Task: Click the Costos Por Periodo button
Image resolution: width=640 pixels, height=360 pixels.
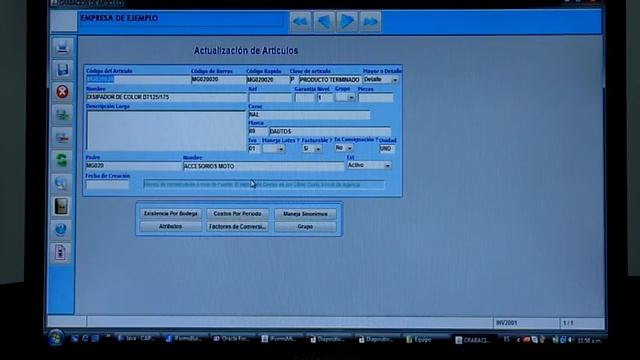Action: (238, 214)
